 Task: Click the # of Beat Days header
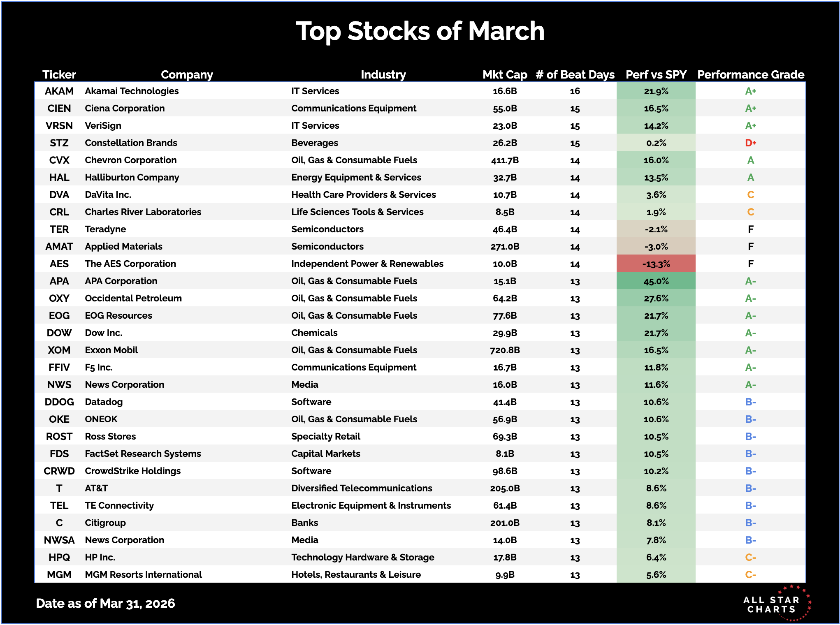(575, 74)
